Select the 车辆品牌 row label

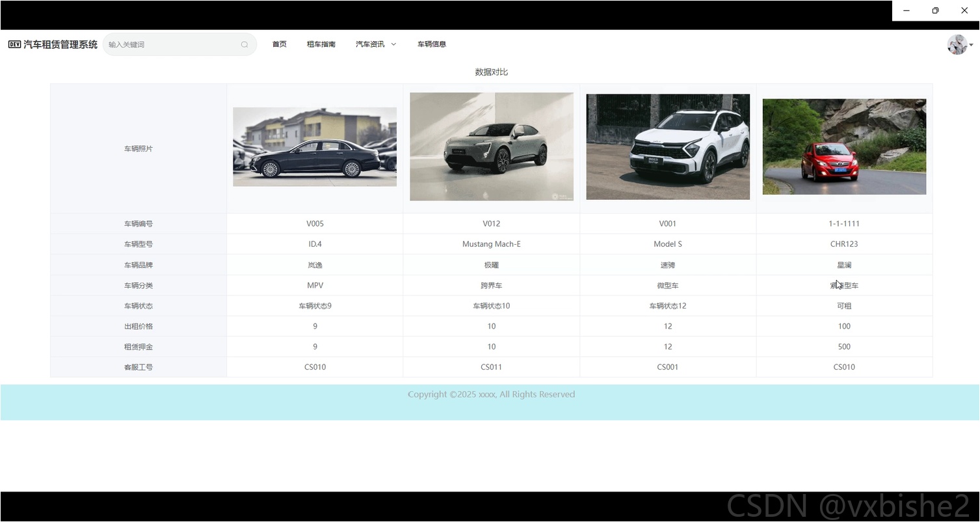[139, 266]
